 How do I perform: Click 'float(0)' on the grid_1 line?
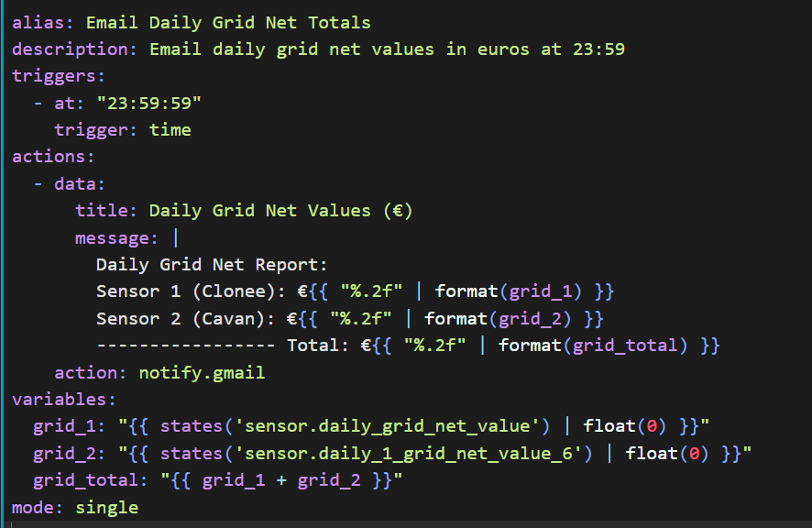coord(625,426)
